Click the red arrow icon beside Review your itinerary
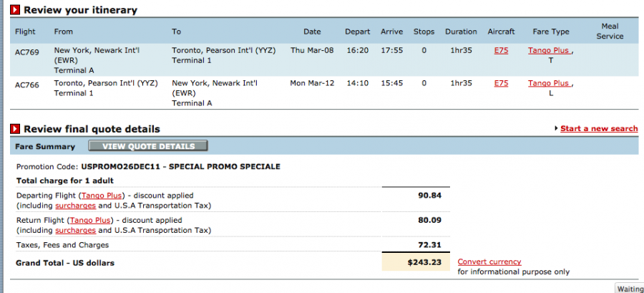This screenshot has width=644, height=293. [x=16, y=11]
